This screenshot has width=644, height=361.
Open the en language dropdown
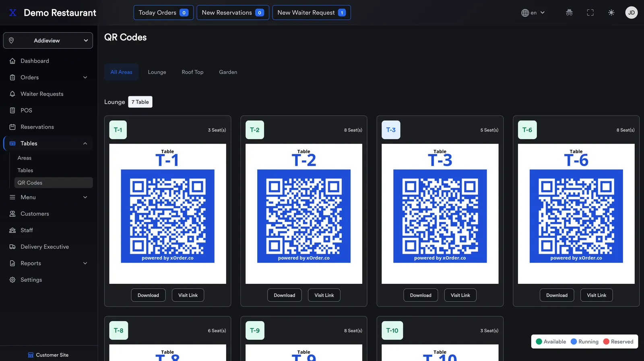pos(533,12)
